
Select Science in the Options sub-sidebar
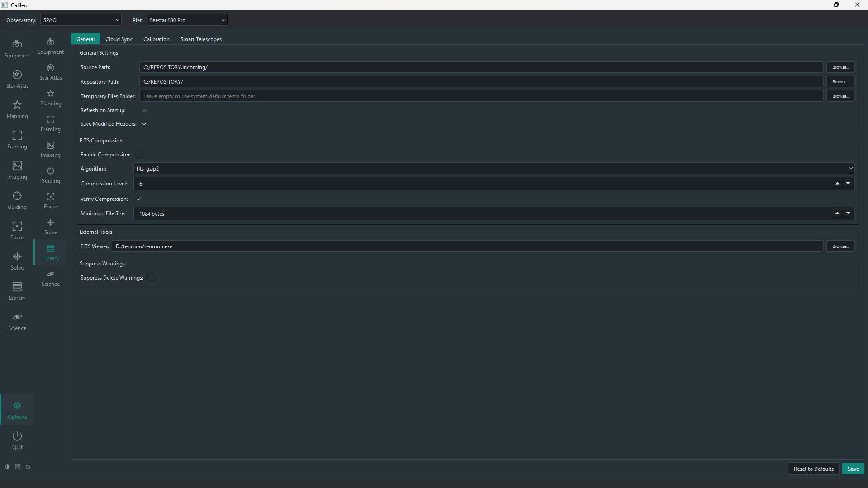pyautogui.click(x=51, y=278)
